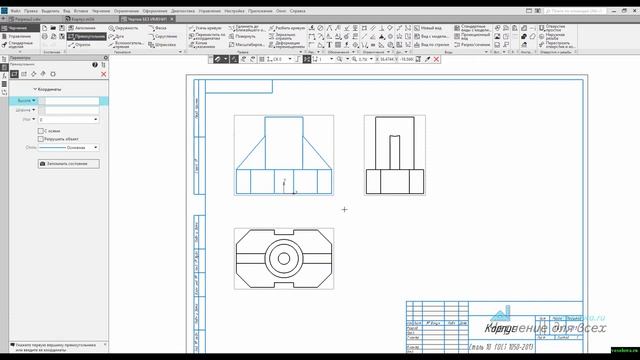Select rectangle by two vertices mode icon

[x=14, y=74]
